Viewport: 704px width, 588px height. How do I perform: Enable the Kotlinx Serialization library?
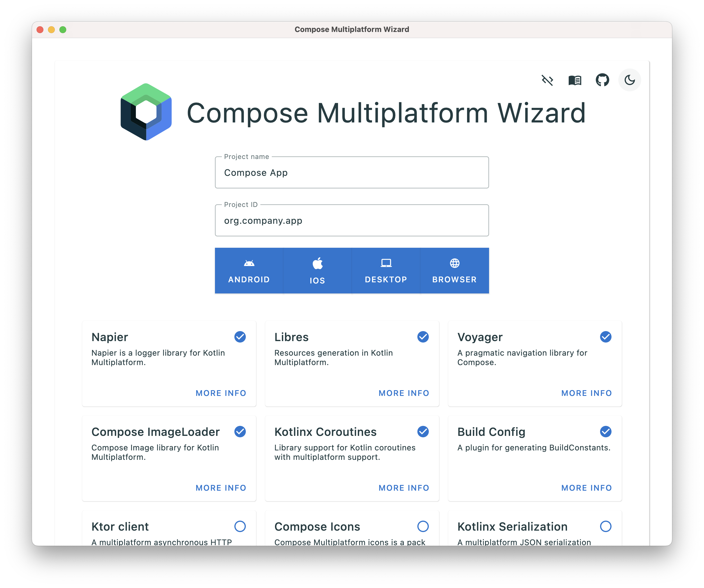click(606, 526)
